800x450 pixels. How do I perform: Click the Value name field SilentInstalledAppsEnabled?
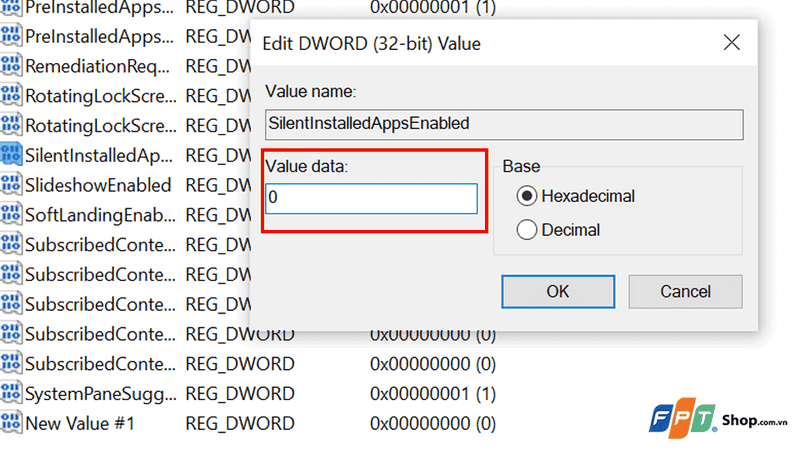tap(504, 124)
